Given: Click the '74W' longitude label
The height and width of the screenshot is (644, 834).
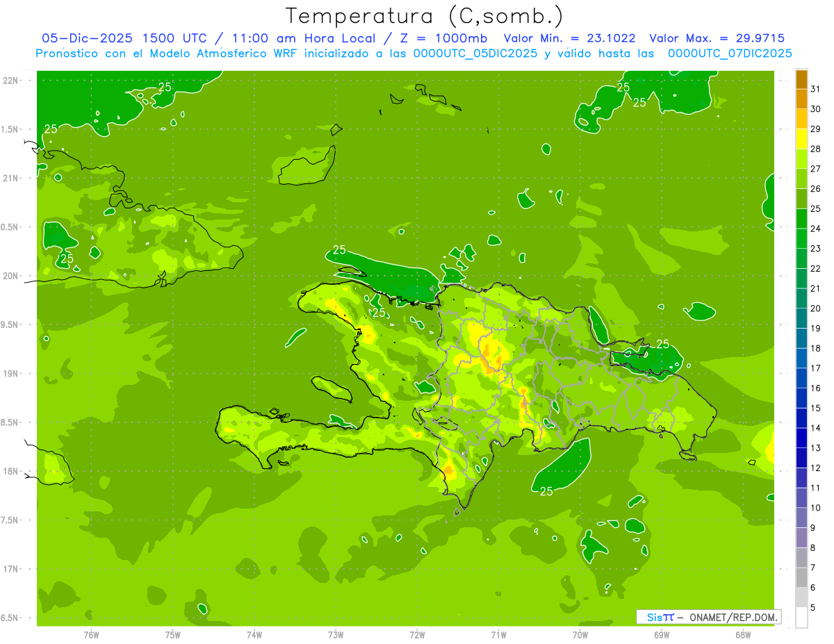Looking at the screenshot, I should [x=254, y=634].
